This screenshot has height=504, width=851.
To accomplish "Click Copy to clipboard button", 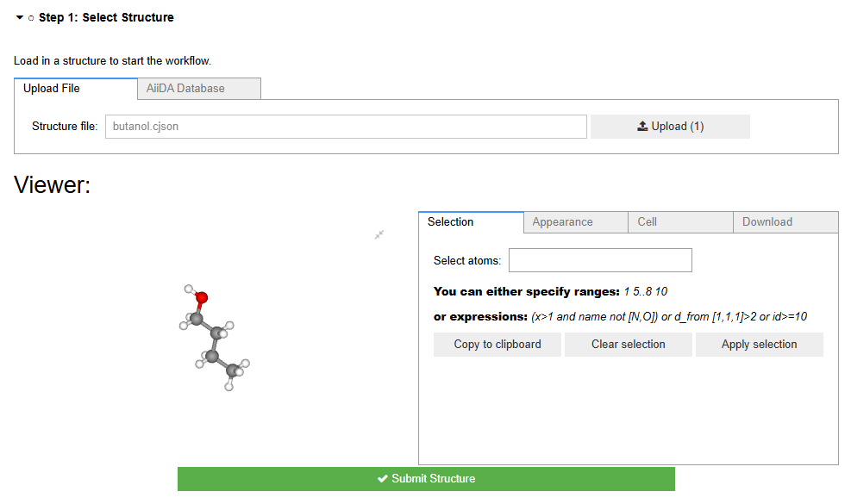I will click(x=497, y=345).
